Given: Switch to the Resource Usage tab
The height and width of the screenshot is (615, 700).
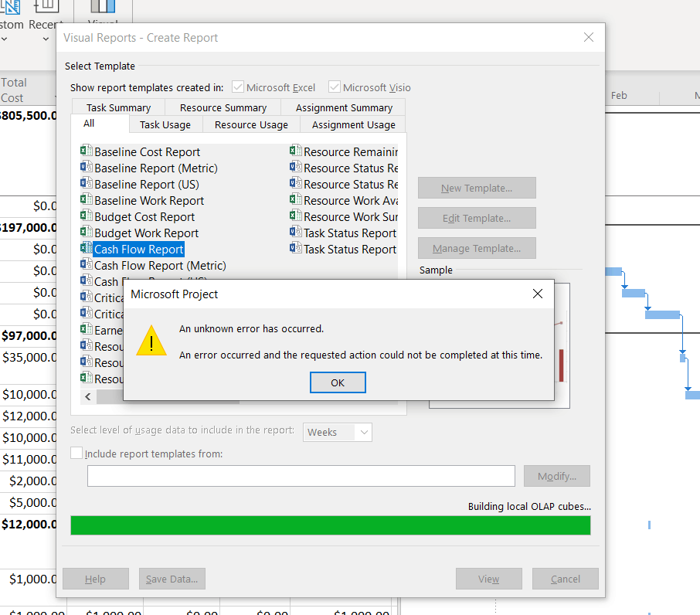Looking at the screenshot, I should [x=251, y=124].
